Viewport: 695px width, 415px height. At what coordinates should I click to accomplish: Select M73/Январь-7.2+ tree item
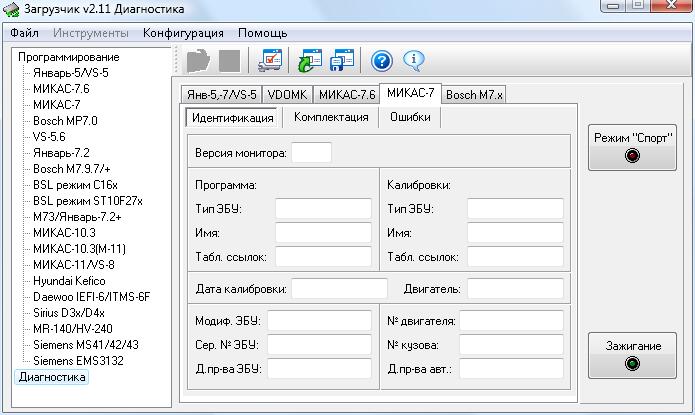(77, 217)
